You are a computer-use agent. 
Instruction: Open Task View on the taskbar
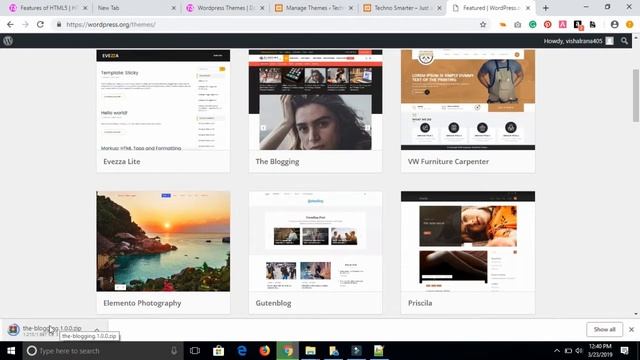(x=195, y=351)
